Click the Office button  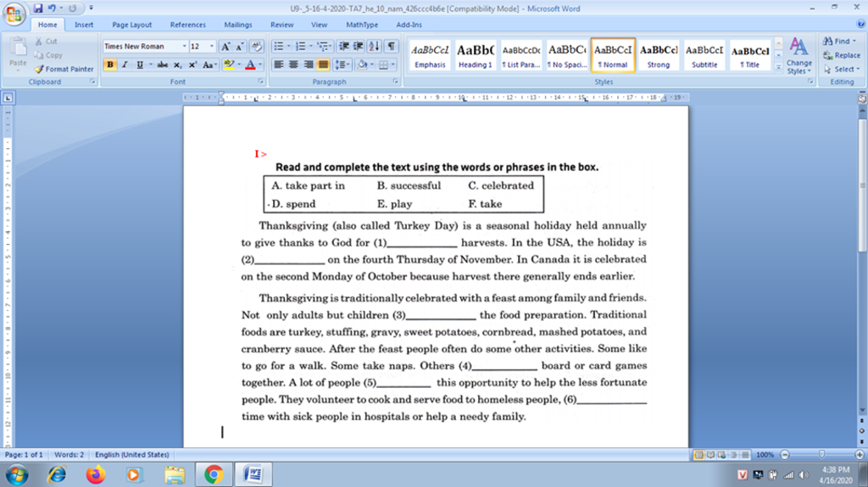14,14
